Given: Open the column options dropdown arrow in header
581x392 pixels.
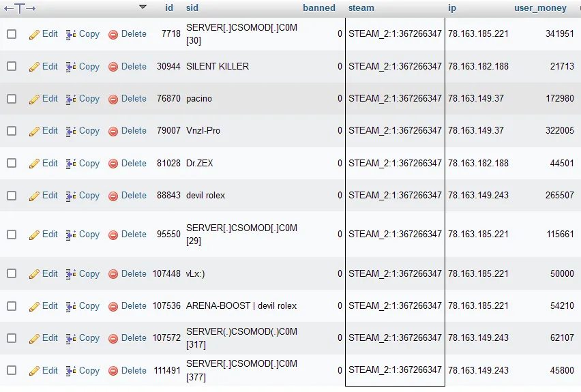Looking at the screenshot, I should (143, 7).
